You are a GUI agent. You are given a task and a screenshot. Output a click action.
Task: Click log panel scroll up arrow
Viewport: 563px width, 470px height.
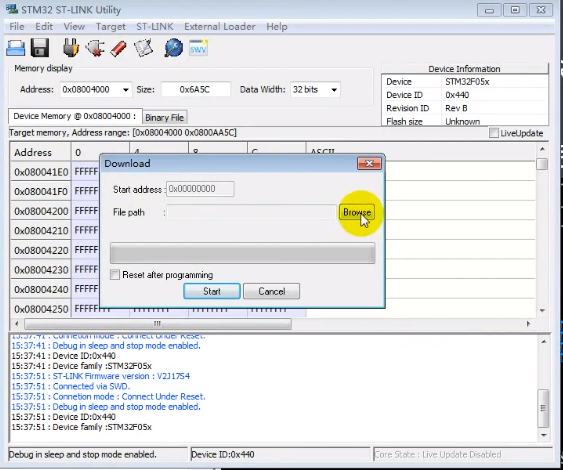[x=544, y=341]
